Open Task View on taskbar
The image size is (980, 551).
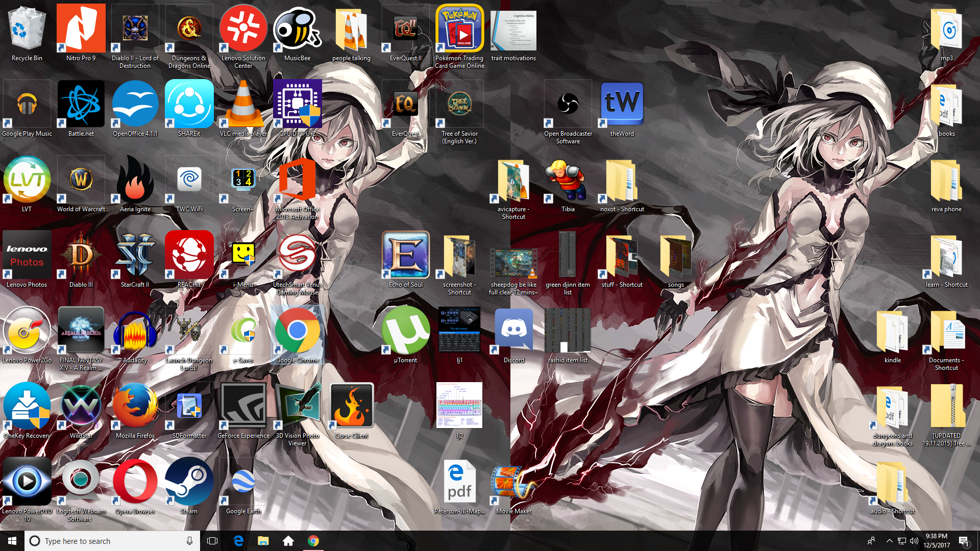[x=212, y=541]
